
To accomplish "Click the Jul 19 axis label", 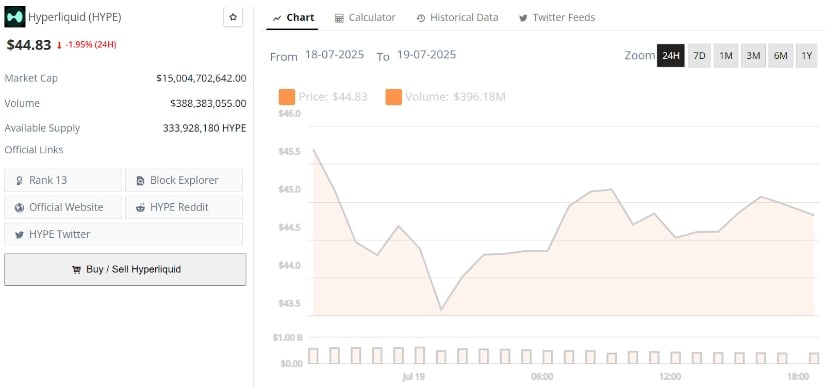I will point(413,376).
